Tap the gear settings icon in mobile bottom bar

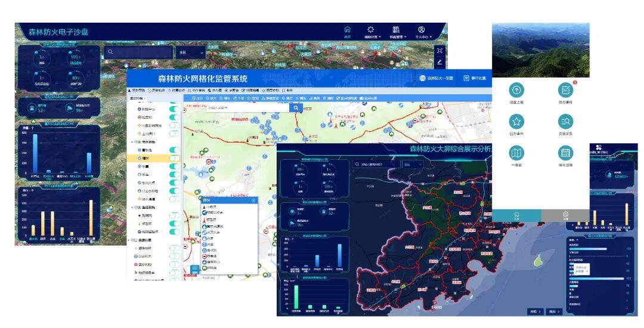click(565, 215)
